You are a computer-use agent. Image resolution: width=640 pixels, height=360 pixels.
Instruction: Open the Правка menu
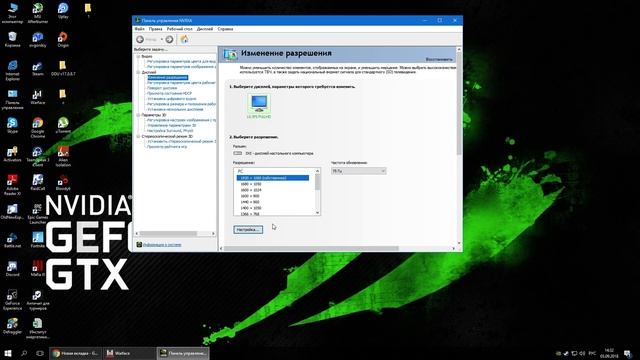pyautogui.click(x=156, y=29)
